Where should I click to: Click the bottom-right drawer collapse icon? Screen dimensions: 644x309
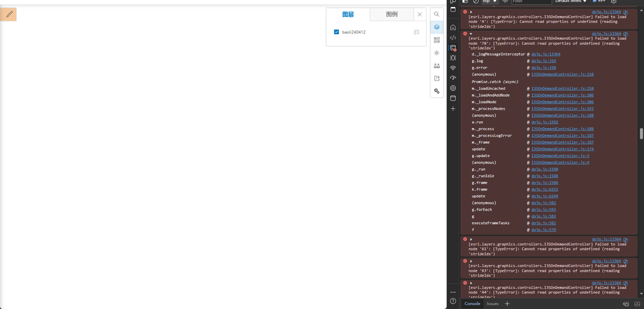tap(637, 304)
